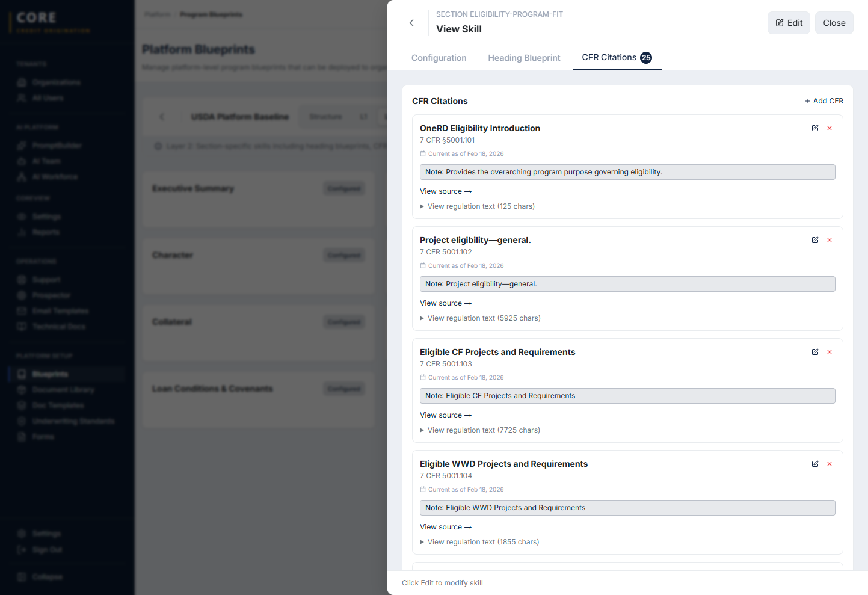Click the back chevron beside View Skill
The width and height of the screenshot is (868, 595).
click(411, 23)
